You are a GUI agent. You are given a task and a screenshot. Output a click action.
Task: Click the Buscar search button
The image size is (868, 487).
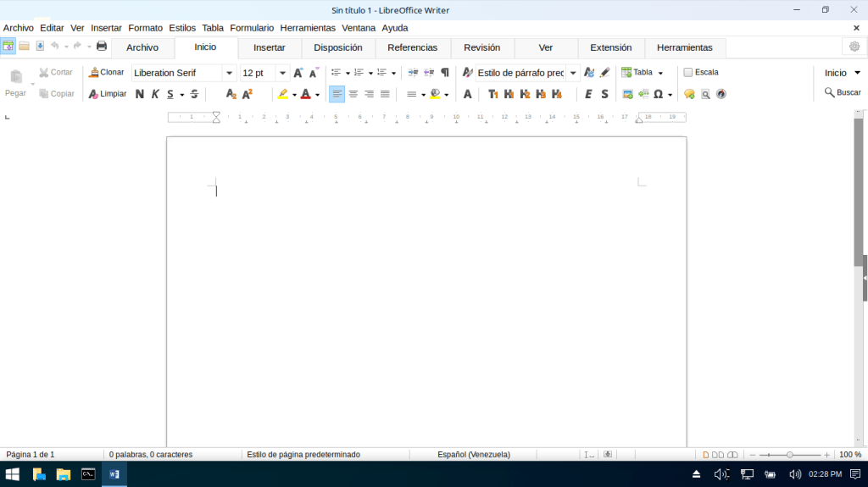[x=842, y=92]
